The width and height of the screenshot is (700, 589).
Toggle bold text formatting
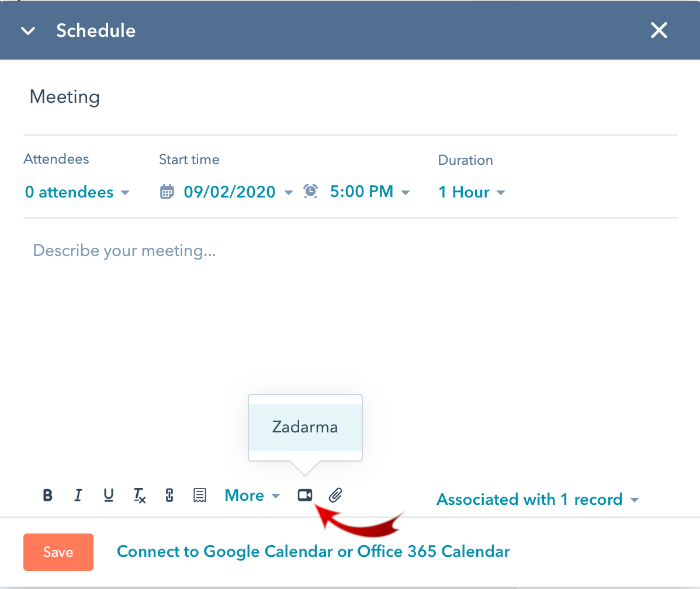[x=48, y=496]
